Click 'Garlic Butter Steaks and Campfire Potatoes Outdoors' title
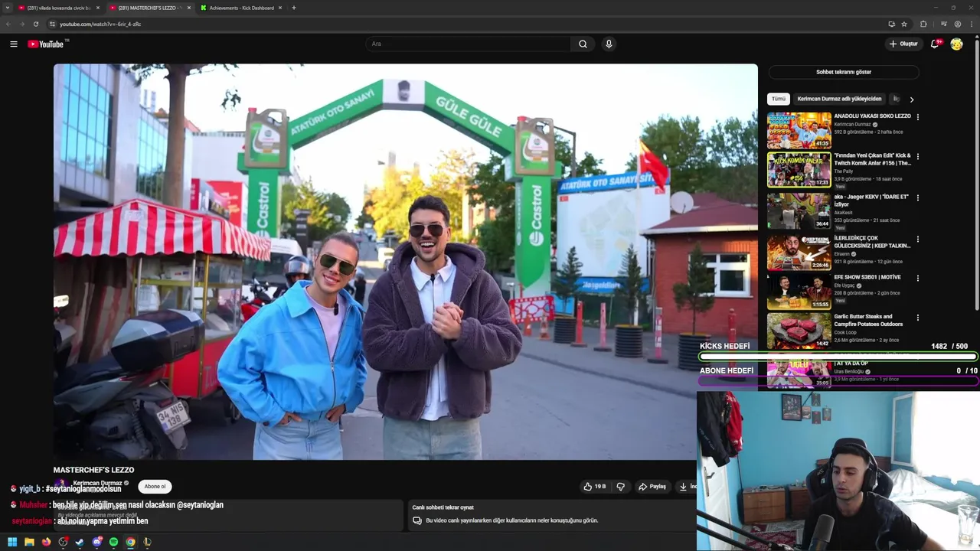The image size is (980, 551). pos(869,320)
